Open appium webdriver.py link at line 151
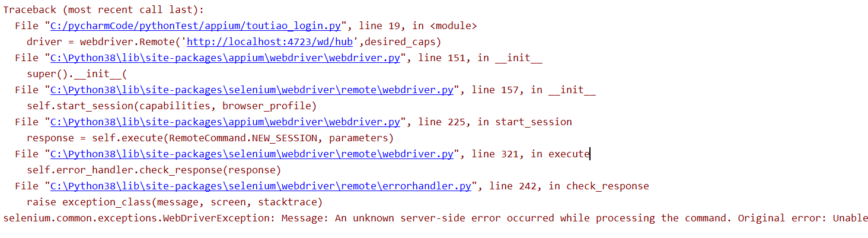 [x=225, y=58]
